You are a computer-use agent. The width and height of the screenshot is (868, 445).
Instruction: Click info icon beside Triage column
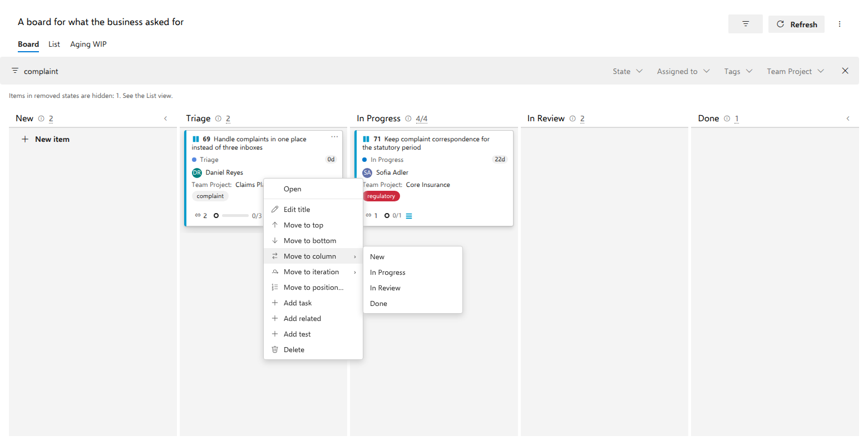[x=218, y=118]
